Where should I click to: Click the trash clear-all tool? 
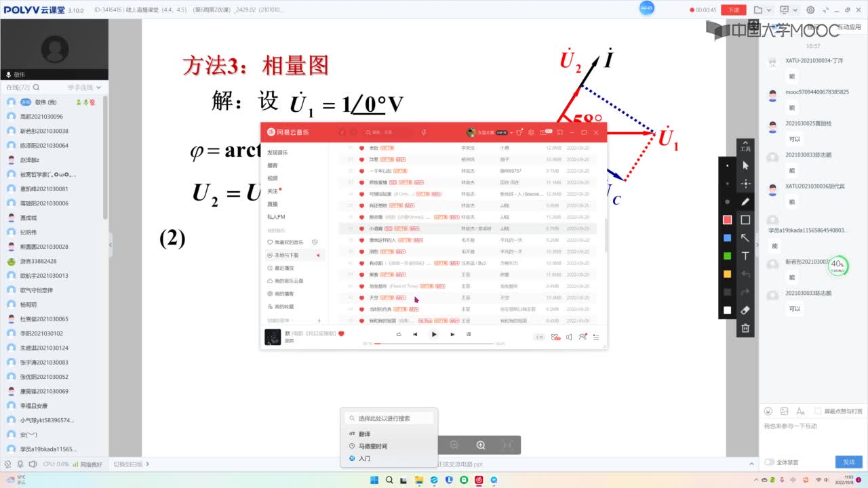coord(745,329)
